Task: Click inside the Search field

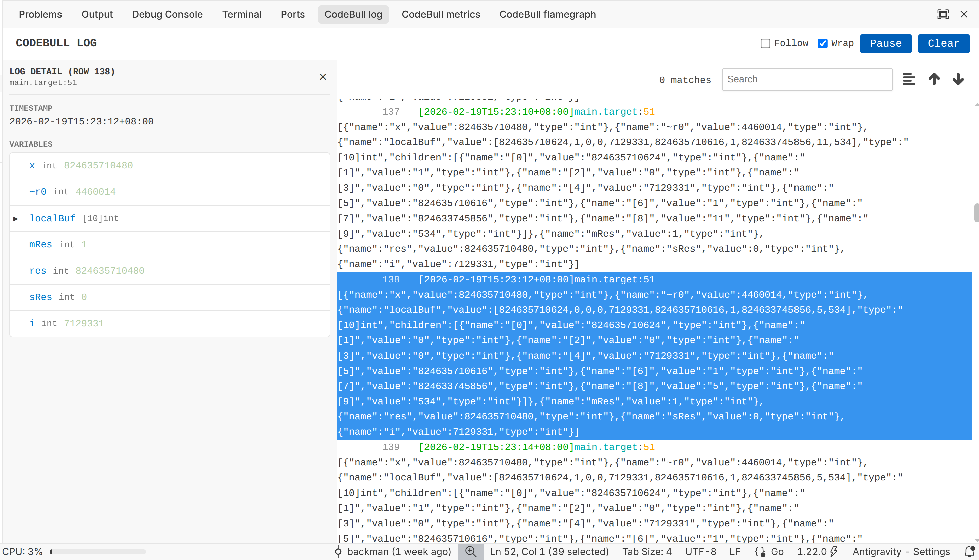Action: click(807, 79)
